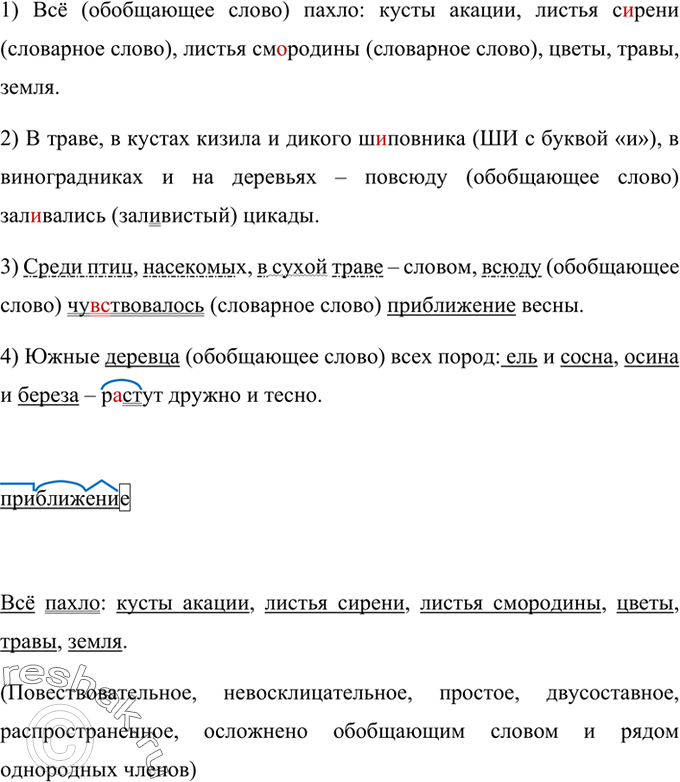This screenshot has width=680, height=782.
Task: Click the word «Южные» in sentence 4
Action: (x=62, y=357)
